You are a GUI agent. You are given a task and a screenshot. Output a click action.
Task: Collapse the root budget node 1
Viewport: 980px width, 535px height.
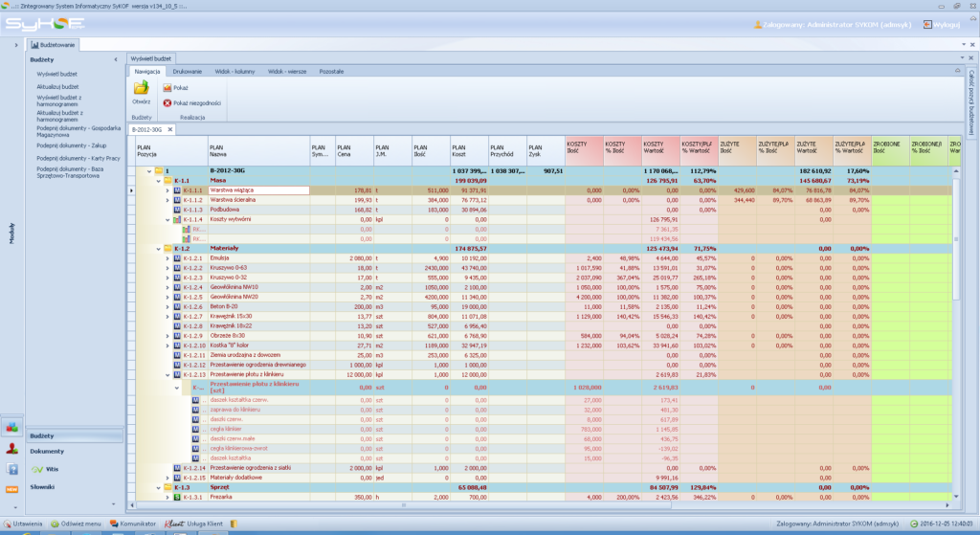[x=148, y=171]
